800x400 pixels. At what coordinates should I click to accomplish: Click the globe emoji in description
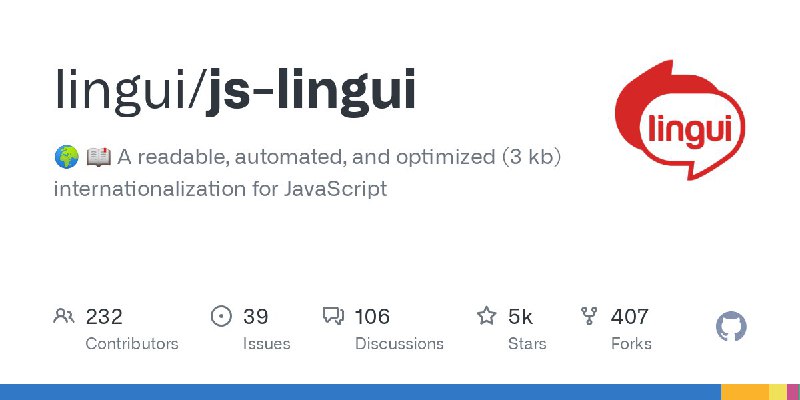(67, 157)
